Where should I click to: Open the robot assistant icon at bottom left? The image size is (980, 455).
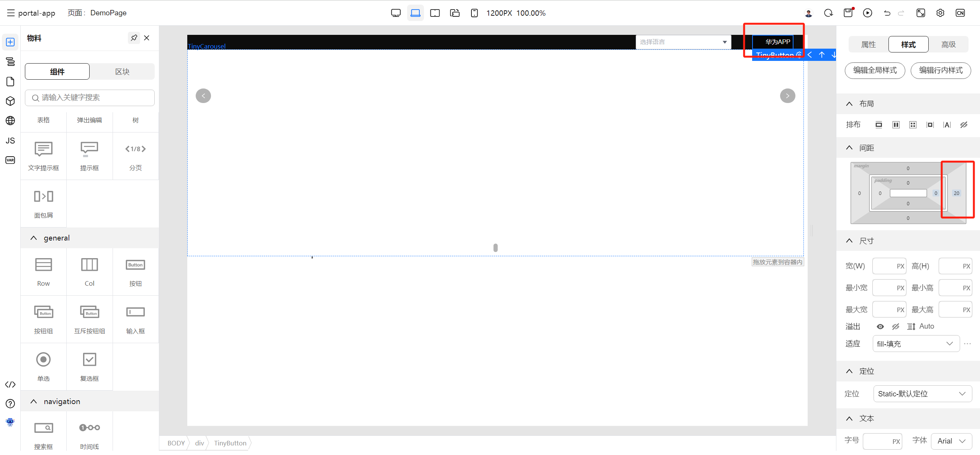pyautogui.click(x=10, y=422)
